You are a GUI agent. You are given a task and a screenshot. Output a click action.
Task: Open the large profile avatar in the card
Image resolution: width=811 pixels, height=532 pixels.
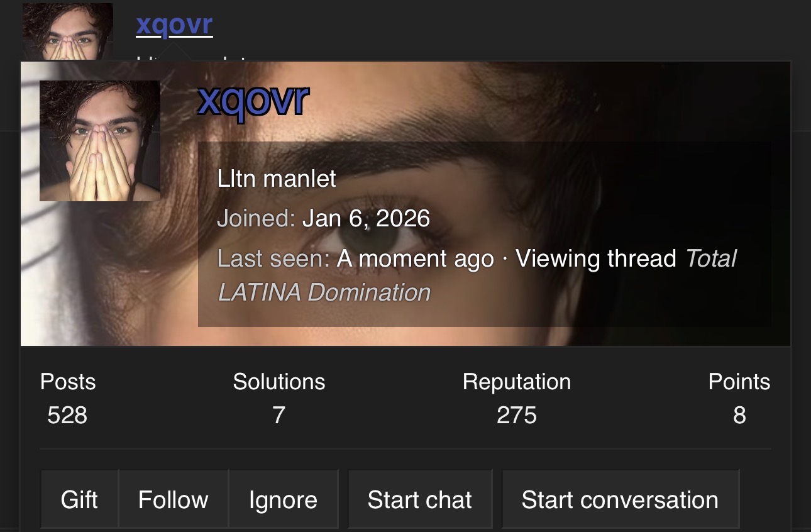[100, 141]
